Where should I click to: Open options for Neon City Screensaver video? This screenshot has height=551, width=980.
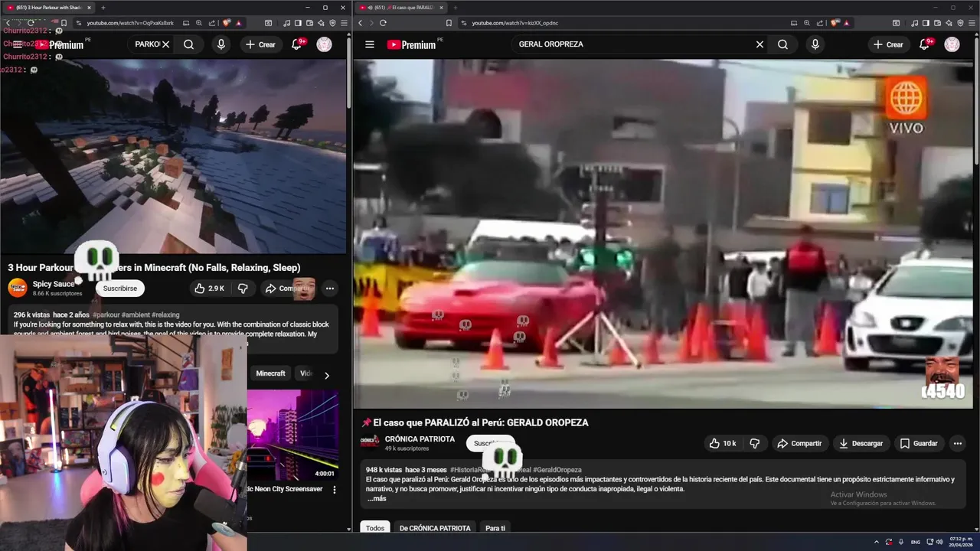(x=334, y=490)
